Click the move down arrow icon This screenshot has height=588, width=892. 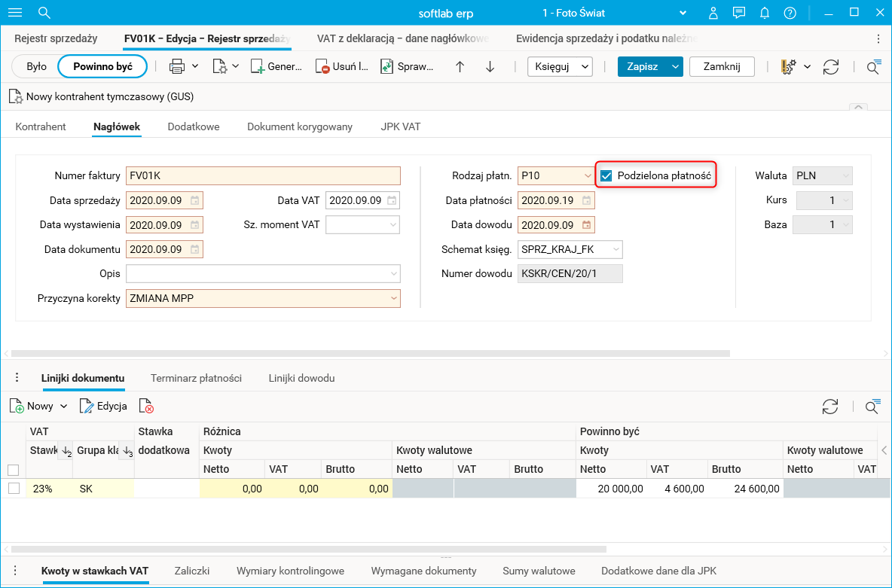click(490, 66)
